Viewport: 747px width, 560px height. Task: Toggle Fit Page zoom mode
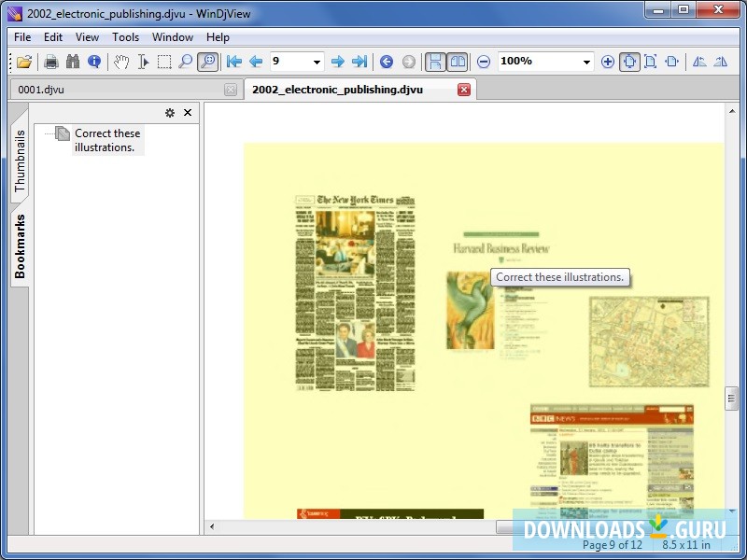coord(629,61)
